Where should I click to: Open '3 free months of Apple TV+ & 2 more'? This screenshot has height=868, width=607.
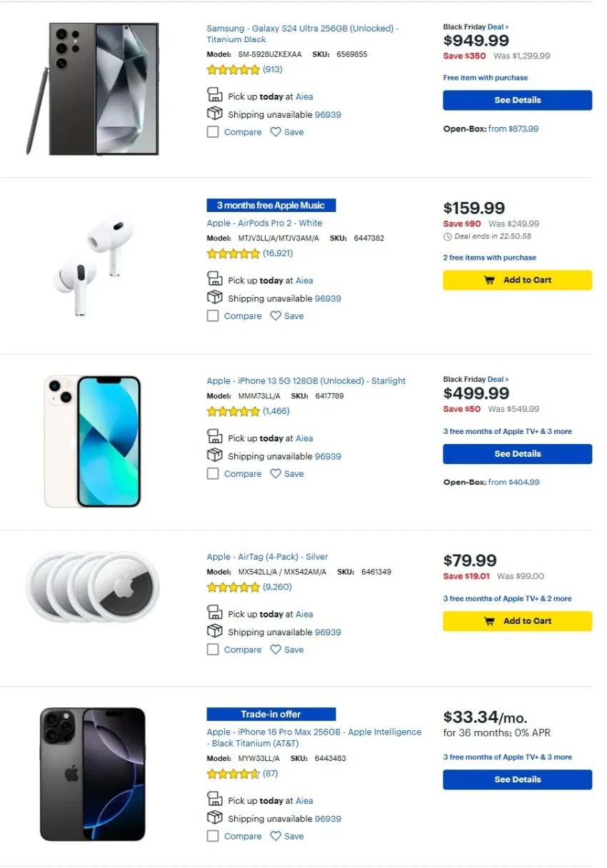tap(507, 599)
